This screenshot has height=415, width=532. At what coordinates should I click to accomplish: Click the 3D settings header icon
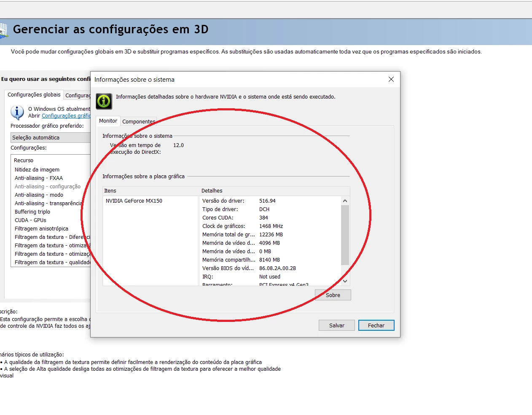coord(4,31)
